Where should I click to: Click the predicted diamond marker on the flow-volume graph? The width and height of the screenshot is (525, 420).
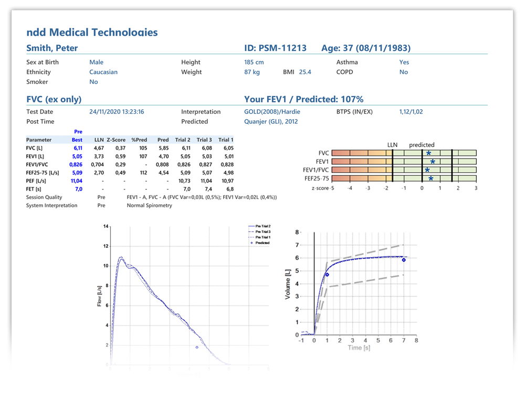click(197, 347)
